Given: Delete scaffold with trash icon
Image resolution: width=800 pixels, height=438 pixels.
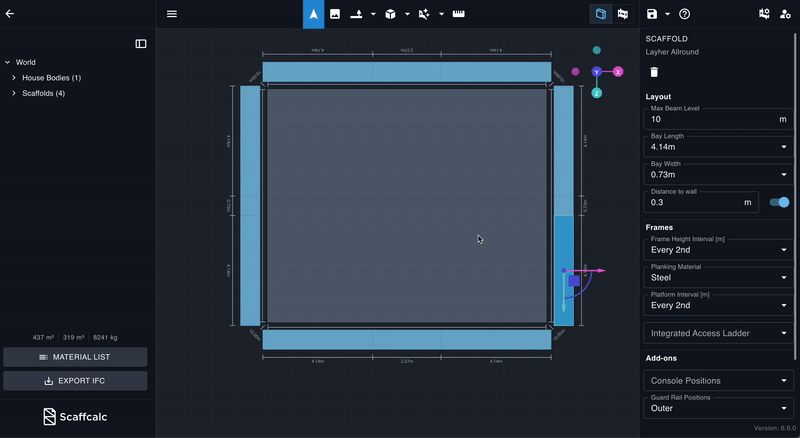Looking at the screenshot, I should (x=654, y=72).
